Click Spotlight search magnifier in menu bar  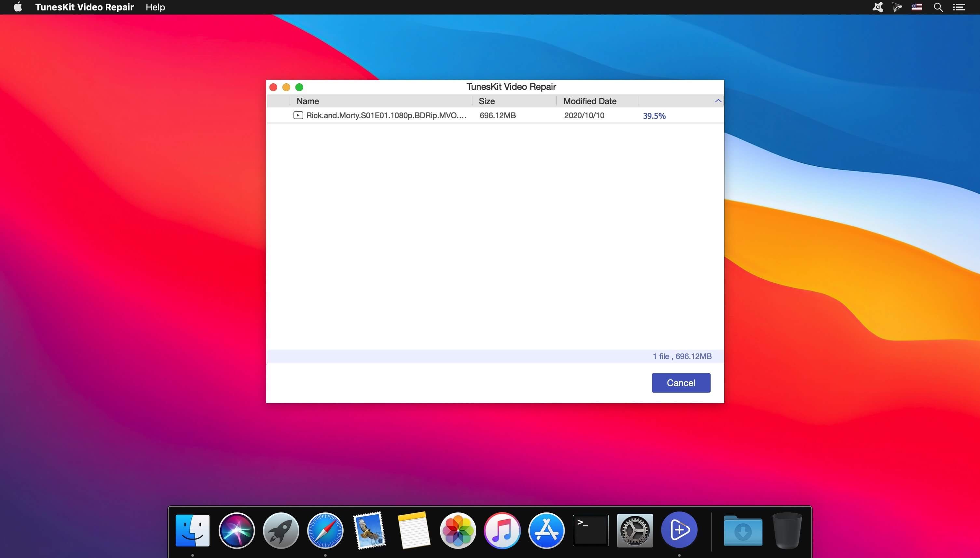point(938,7)
